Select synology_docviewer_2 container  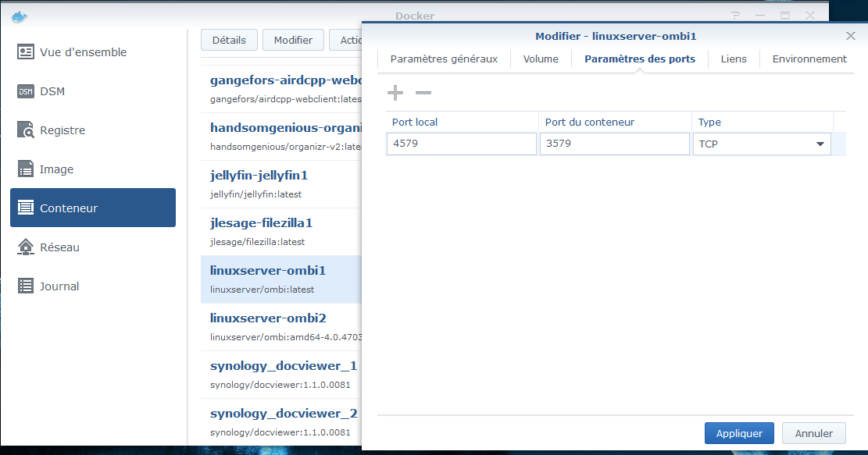281,421
